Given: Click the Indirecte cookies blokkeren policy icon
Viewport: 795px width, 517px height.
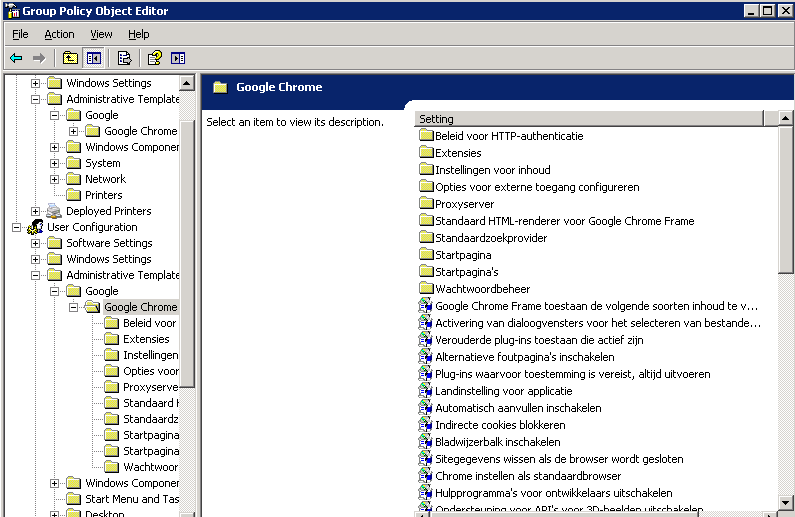Looking at the screenshot, I should [x=425, y=425].
